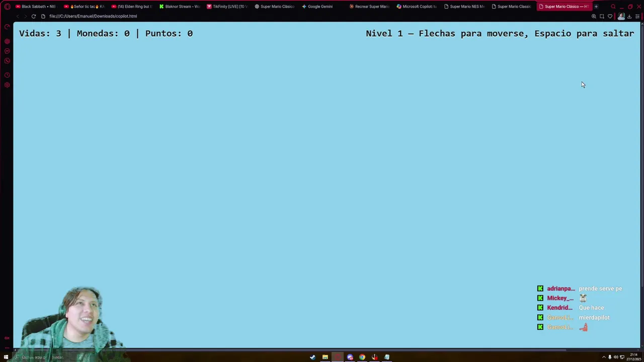Reload the current page
The height and width of the screenshot is (362, 644).
(34, 16)
